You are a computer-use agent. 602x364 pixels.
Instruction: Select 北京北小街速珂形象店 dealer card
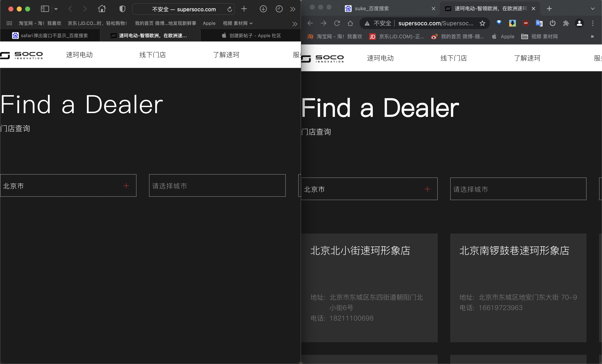tap(369, 288)
